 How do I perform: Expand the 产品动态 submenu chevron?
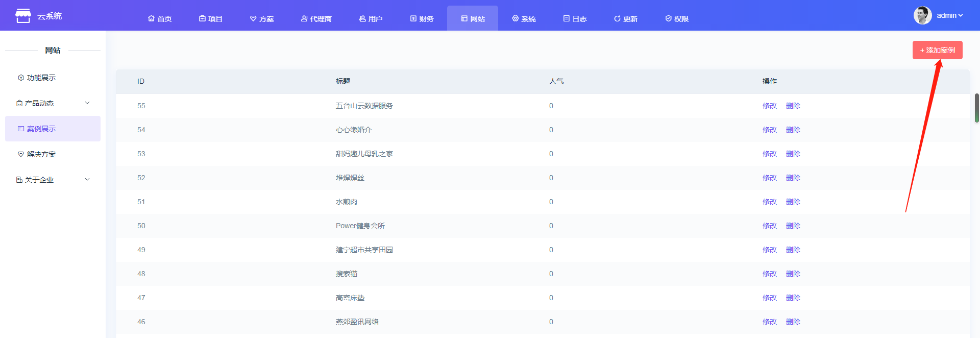point(87,103)
